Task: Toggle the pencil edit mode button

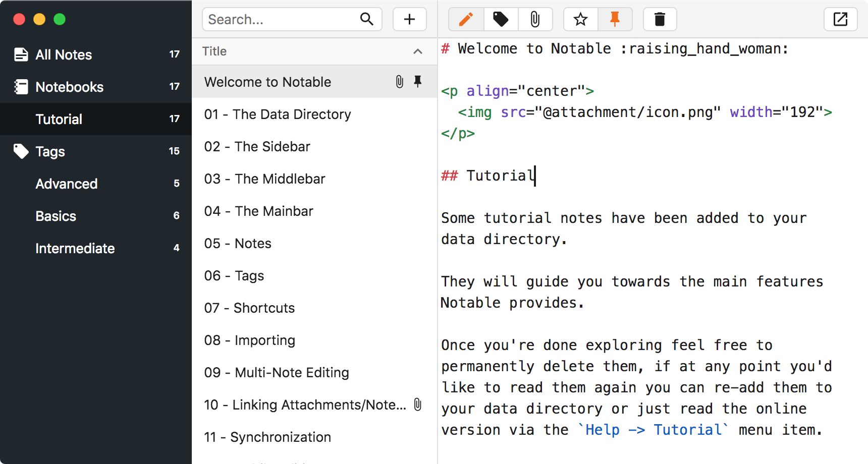Action: (466, 20)
